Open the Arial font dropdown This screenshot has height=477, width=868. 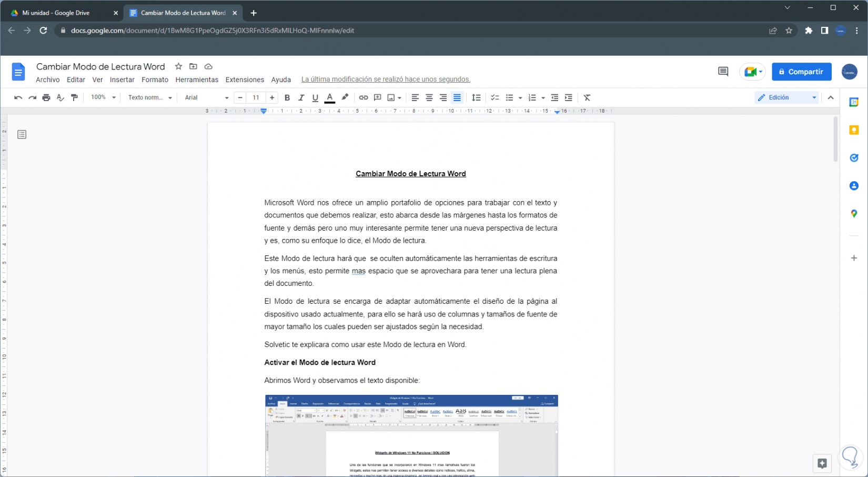click(207, 97)
